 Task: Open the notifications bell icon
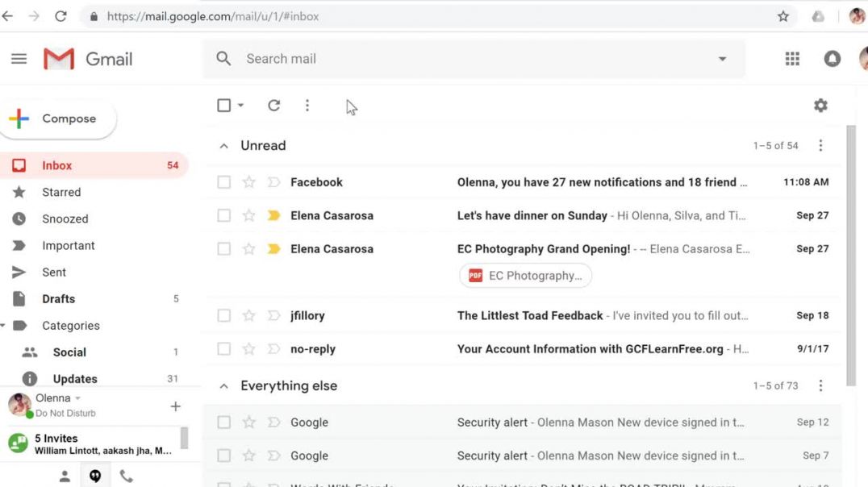click(x=832, y=59)
